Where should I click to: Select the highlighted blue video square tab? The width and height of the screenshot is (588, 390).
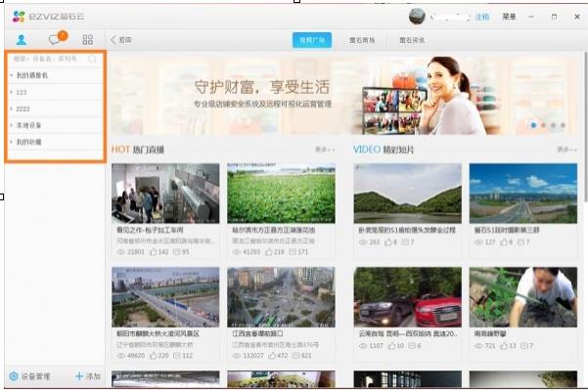point(312,40)
